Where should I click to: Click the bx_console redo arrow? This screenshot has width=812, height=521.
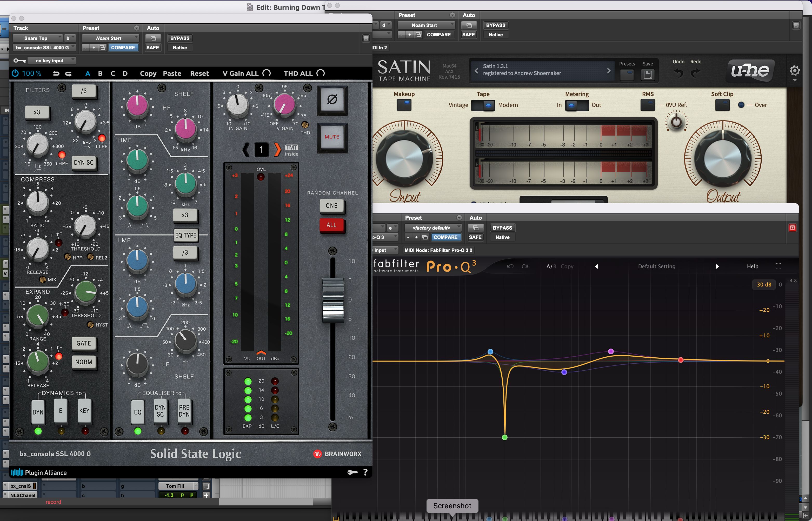point(68,74)
